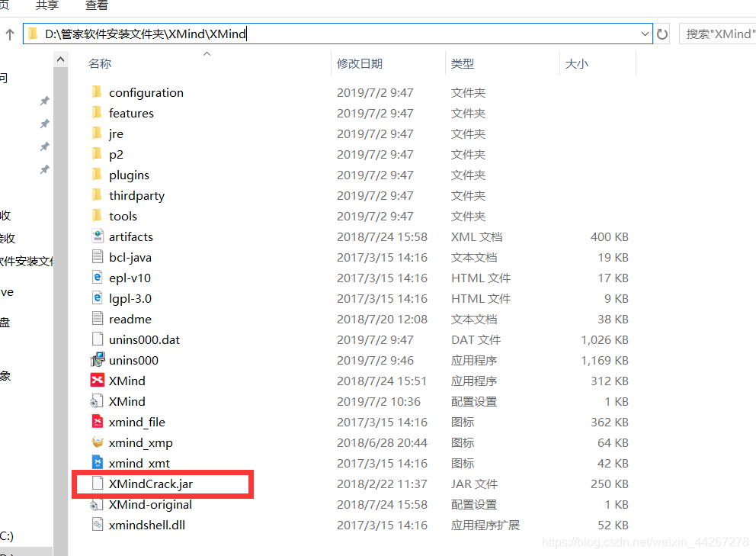756x556 pixels.
Task: Click the JAR 文件 type cell
Action: 475,484
